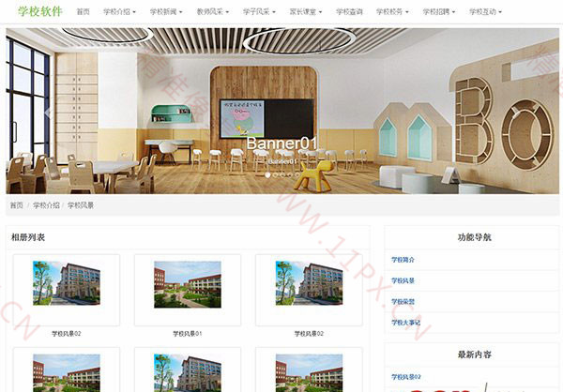
Task: Expand the 学校新闻 dropdown menu
Action: 166,12
